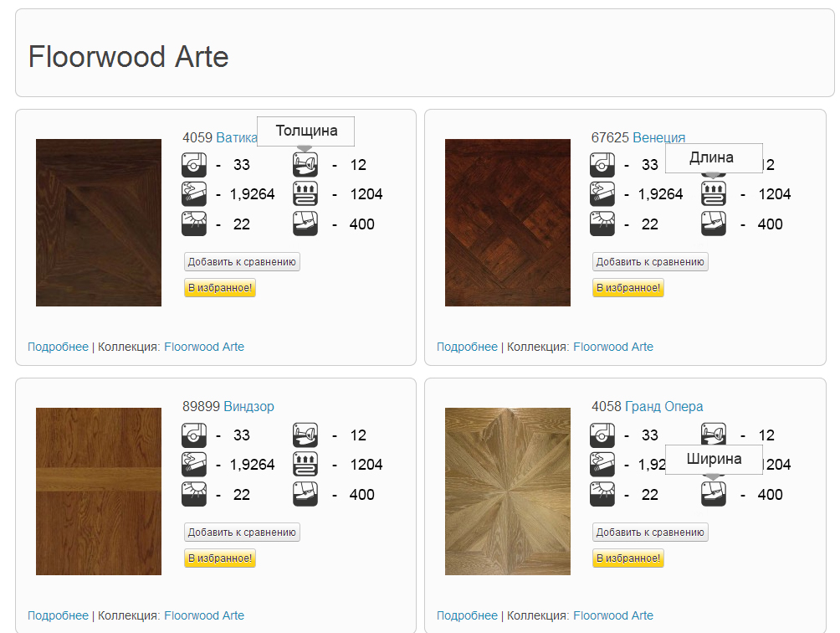Click the icon beside value 33 in product 4059 card

tap(194, 165)
